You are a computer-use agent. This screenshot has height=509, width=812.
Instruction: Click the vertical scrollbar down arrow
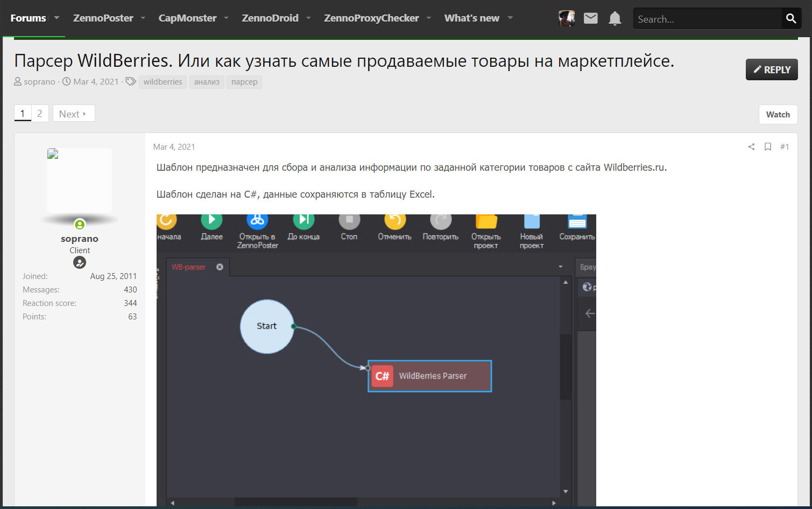[566, 491]
